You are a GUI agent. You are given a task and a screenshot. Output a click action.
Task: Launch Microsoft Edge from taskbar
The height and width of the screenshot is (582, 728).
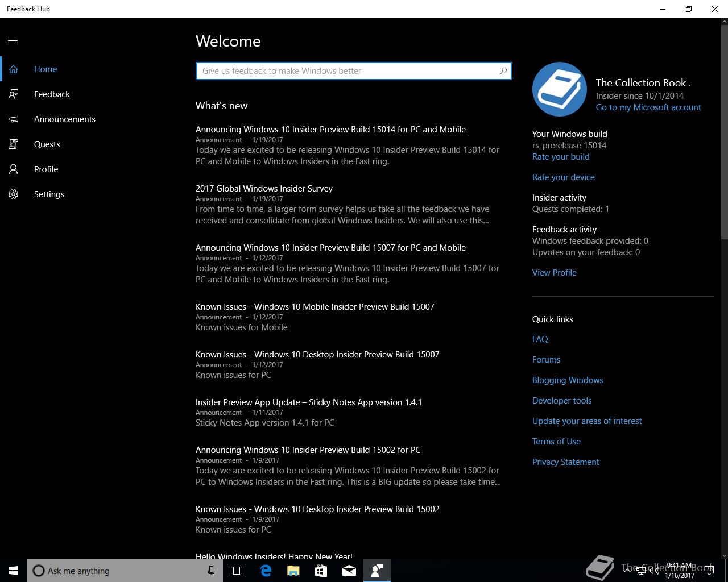tap(266, 571)
